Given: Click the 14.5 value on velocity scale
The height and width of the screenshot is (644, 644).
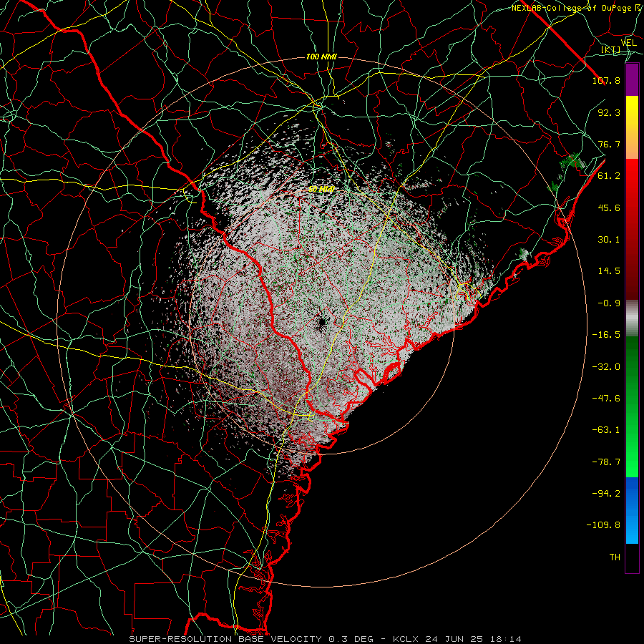Looking at the screenshot, I should pyautogui.click(x=609, y=271).
